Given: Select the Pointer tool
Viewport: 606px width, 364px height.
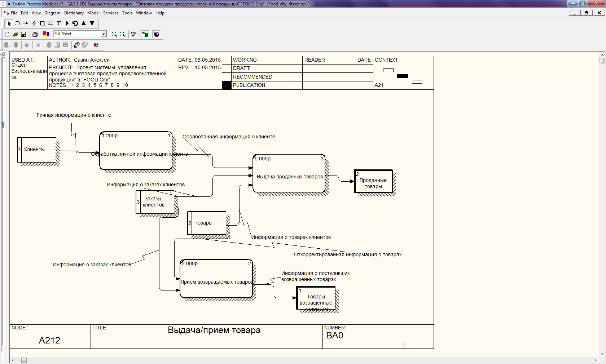Looking at the screenshot, I should click(9, 23).
